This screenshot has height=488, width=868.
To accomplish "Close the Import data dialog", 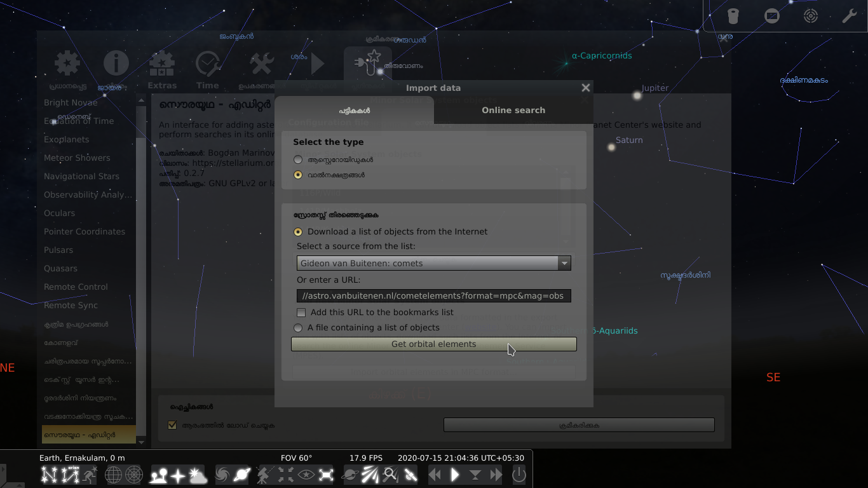I will [x=586, y=88].
